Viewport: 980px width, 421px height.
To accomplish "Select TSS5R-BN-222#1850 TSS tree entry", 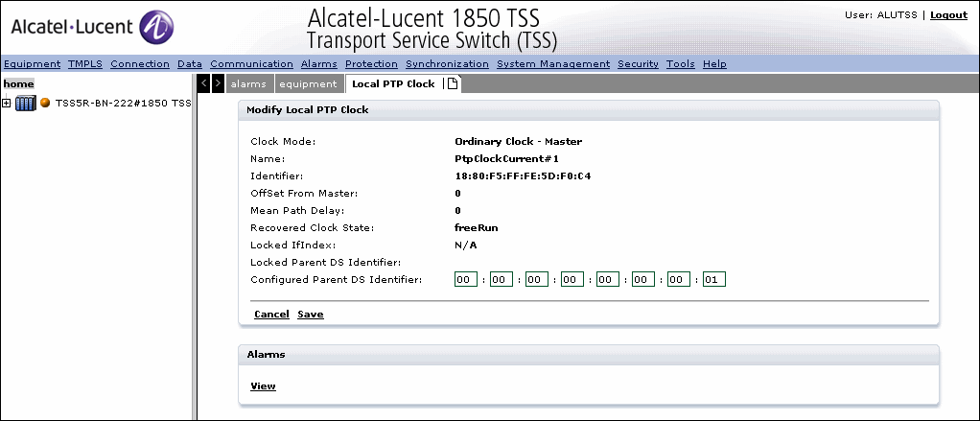I will 123,103.
